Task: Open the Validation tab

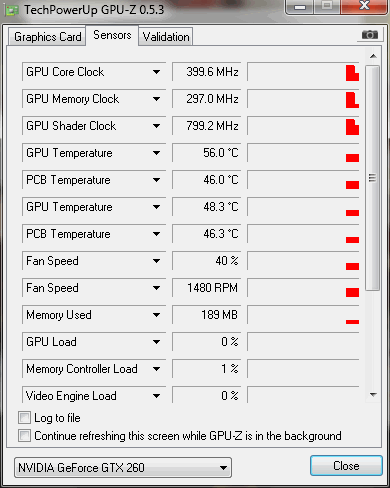Action: coord(166,37)
